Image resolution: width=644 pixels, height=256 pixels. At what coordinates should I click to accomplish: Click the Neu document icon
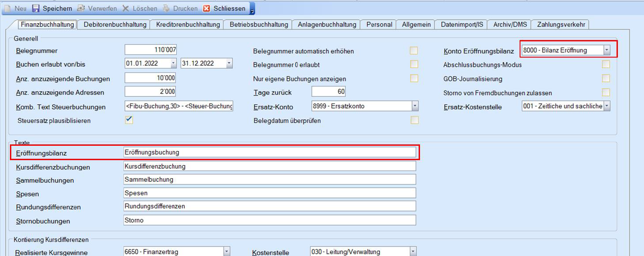(7, 9)
